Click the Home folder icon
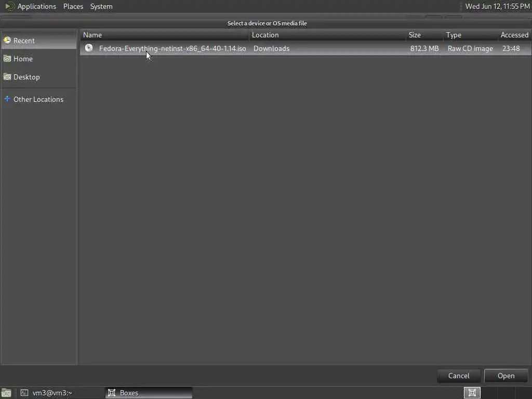This screenshot has height=399, width=532. 7,59
